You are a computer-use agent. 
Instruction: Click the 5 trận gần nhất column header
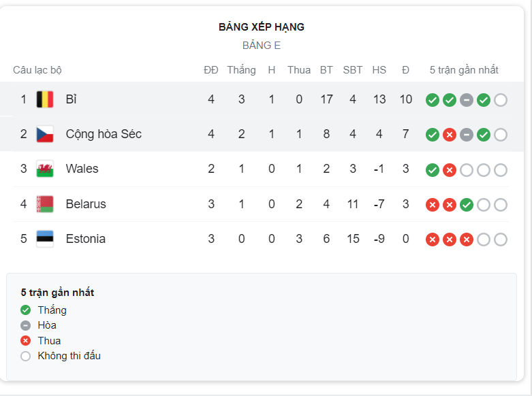(x=464, y=70)
